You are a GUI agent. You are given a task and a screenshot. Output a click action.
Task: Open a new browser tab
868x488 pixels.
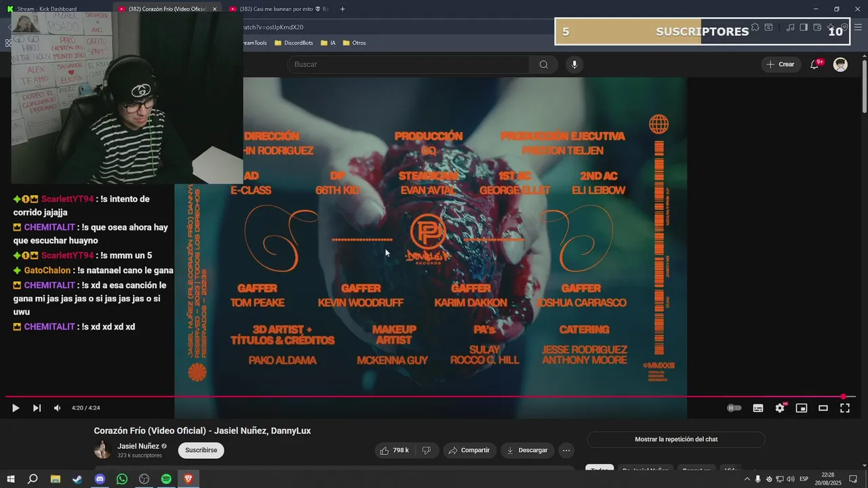click(x=342, y=9)
